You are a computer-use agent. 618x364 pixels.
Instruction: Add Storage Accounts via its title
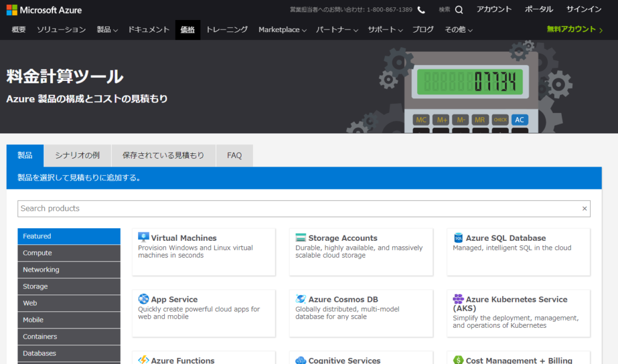(343, 238)
